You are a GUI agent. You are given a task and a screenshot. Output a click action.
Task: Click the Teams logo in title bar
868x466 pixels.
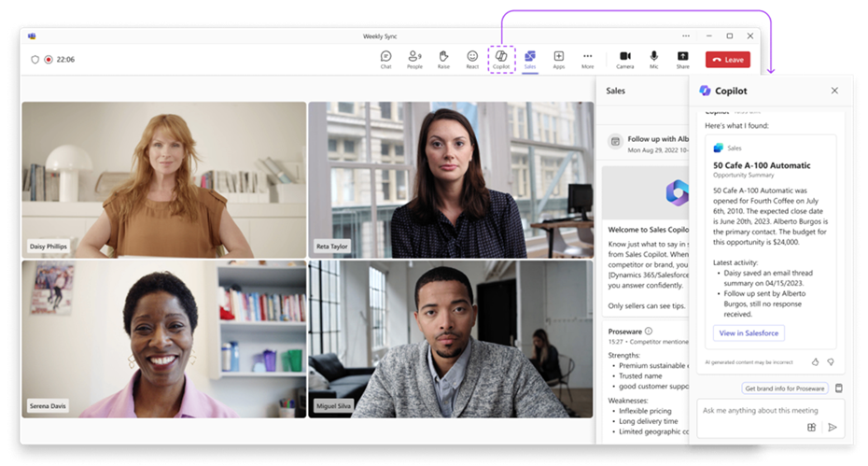coord(32,36)
